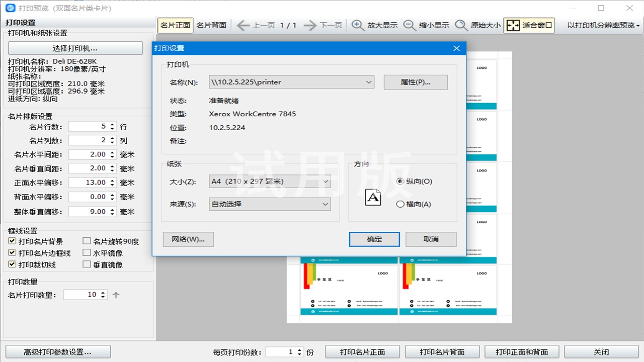Enable the 名片旋转90度 checkbox
The width and height of the screenshot is (644, 362).
(x=87, y=241)
